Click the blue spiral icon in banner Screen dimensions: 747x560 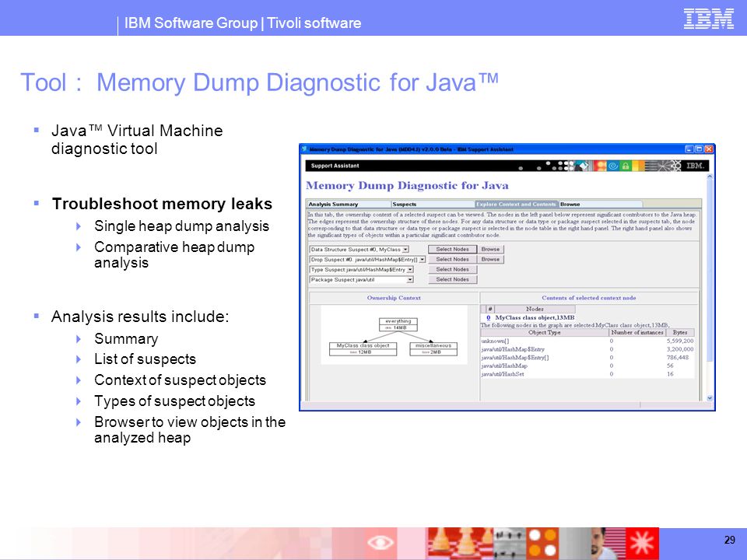[x=613, y=166]
